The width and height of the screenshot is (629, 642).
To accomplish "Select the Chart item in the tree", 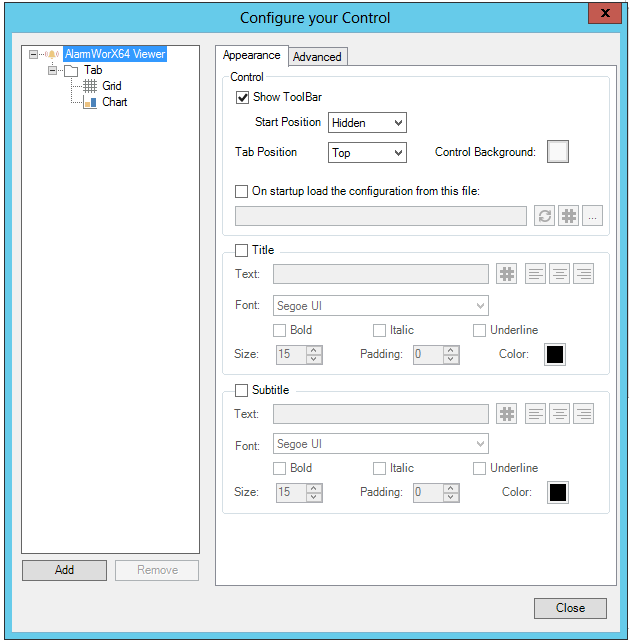I will pos(114,102).
